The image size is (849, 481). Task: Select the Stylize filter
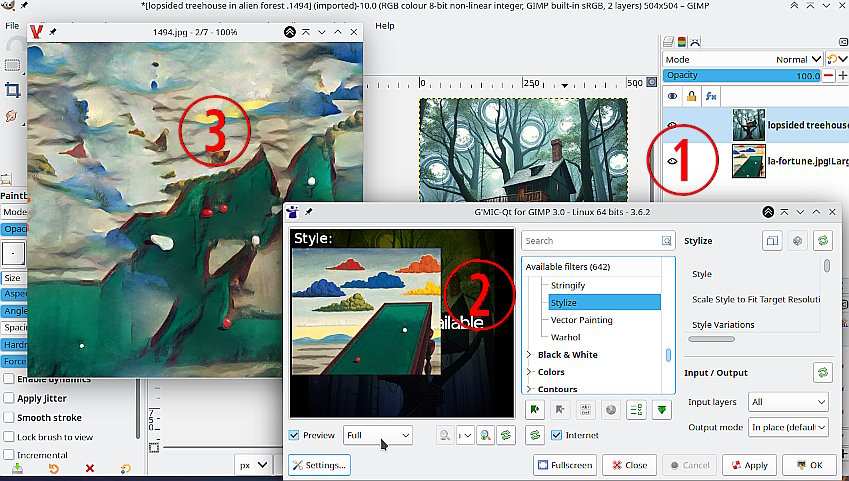(605, 303)
